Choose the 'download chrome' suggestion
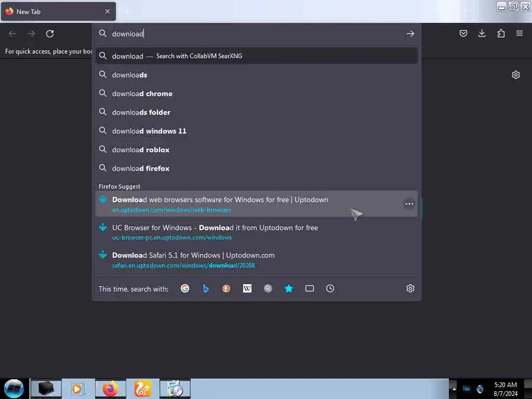The width and height of the screenshot is (532, 399). (257, 94)
